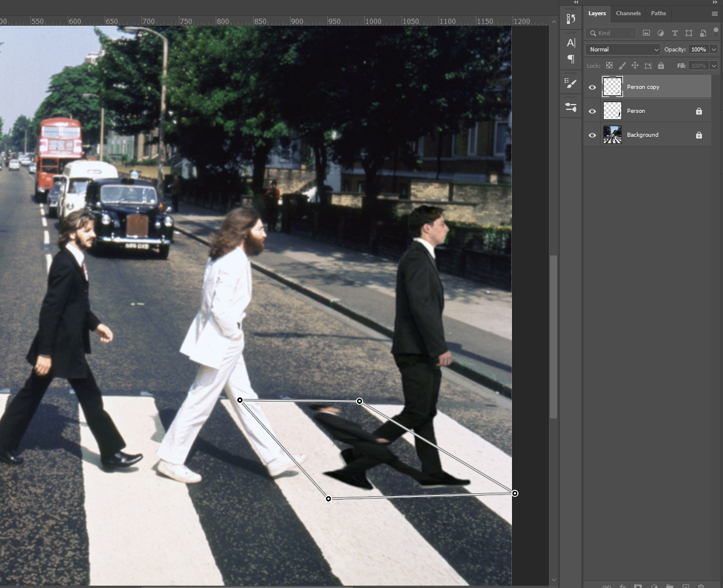Lock image pixels with brush icon
The width and height of the screenshot is (723, 588).
(622, 65)
